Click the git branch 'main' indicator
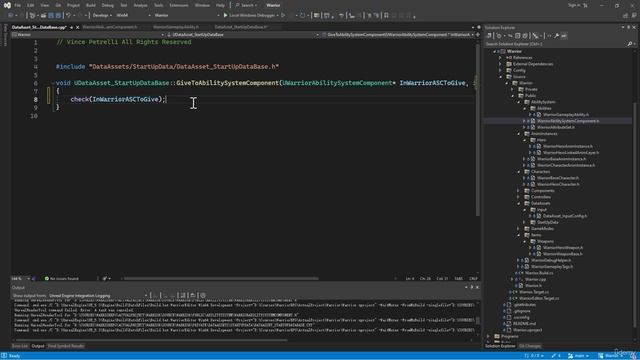The image size is (640, 360). click(x=578, y=356)
